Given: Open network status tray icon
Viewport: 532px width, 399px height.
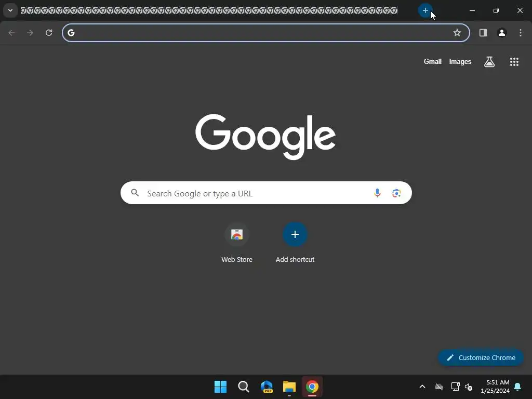Looking at the screenshot, I should tap(455, 387).
